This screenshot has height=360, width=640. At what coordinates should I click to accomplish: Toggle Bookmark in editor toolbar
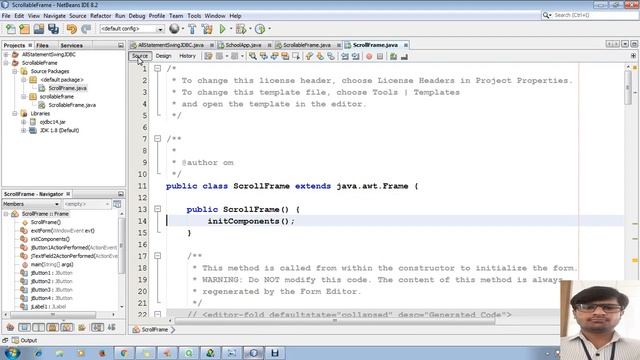[331, 56]
